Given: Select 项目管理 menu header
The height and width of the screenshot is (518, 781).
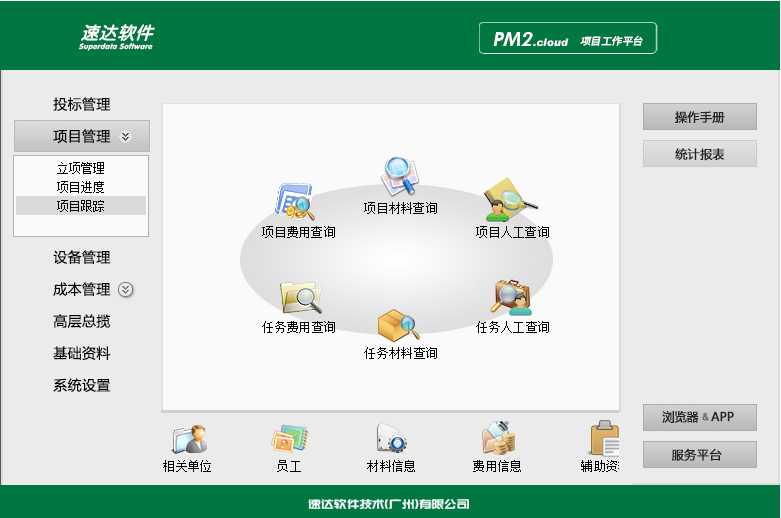Looking at the screenshot, I should (x=82, y=135).
